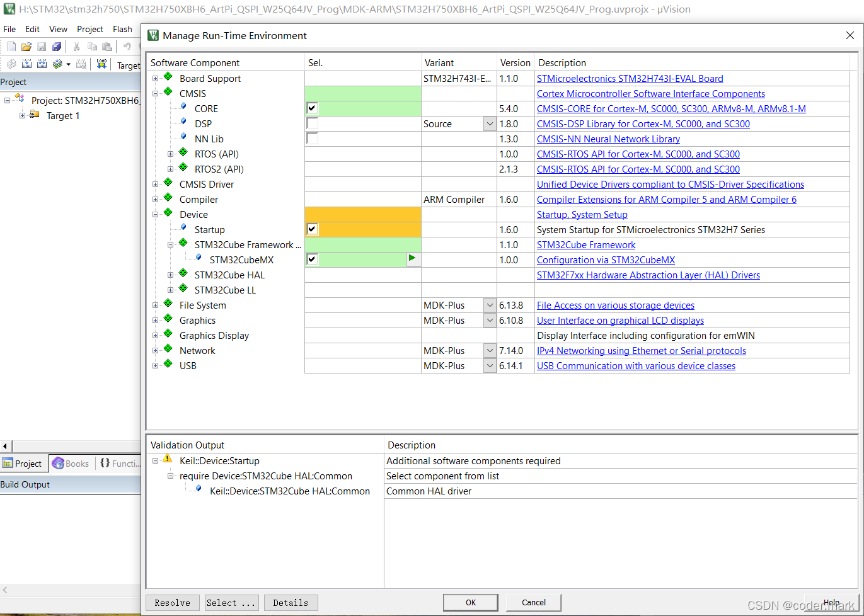This screenshot has height=616, width=864.
Task: Click the green diamond icon of File System
Action: click(168, 304)
